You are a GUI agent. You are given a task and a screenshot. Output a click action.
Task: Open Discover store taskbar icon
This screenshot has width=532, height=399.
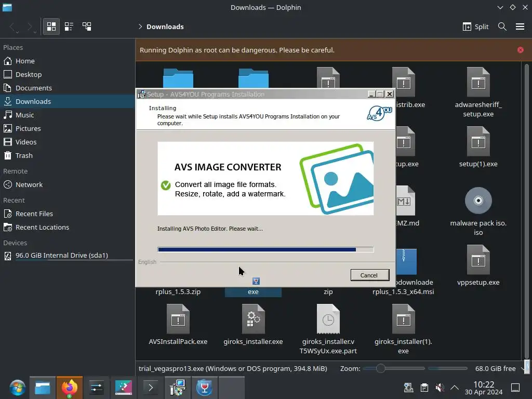(x=124, y=388)
